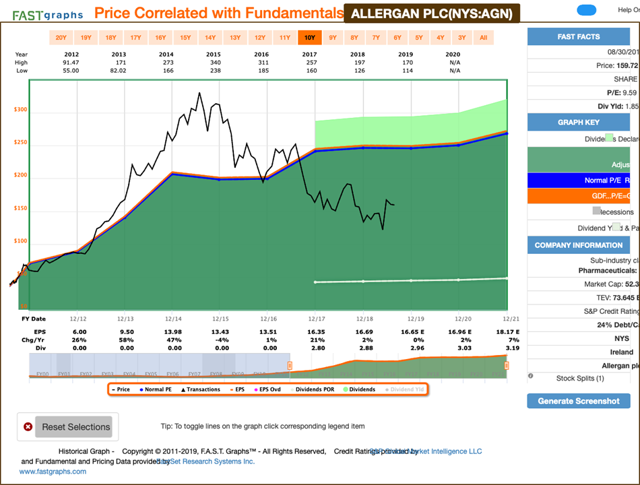Toggle Dividends in chart legend
The height and width of the screenshot is (485, 640).
coord(359,389)
